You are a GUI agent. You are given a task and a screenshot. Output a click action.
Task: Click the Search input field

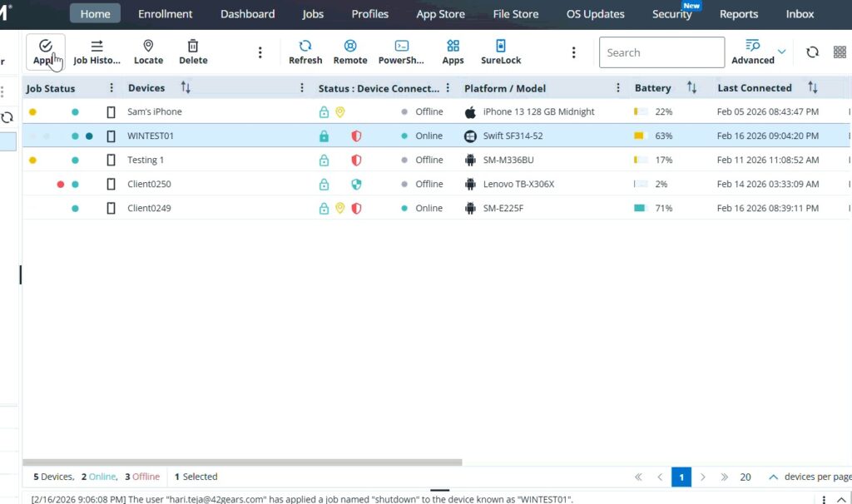(661, 52)
